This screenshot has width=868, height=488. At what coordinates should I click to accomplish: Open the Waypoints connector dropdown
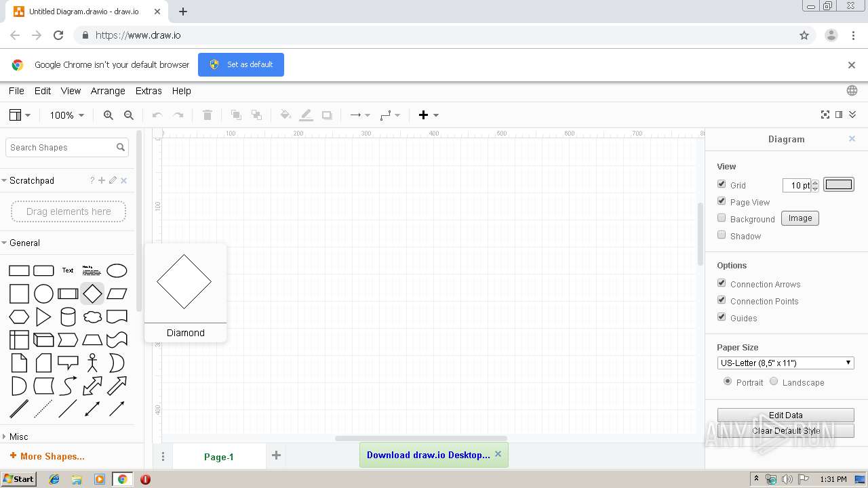pos(390,115)
